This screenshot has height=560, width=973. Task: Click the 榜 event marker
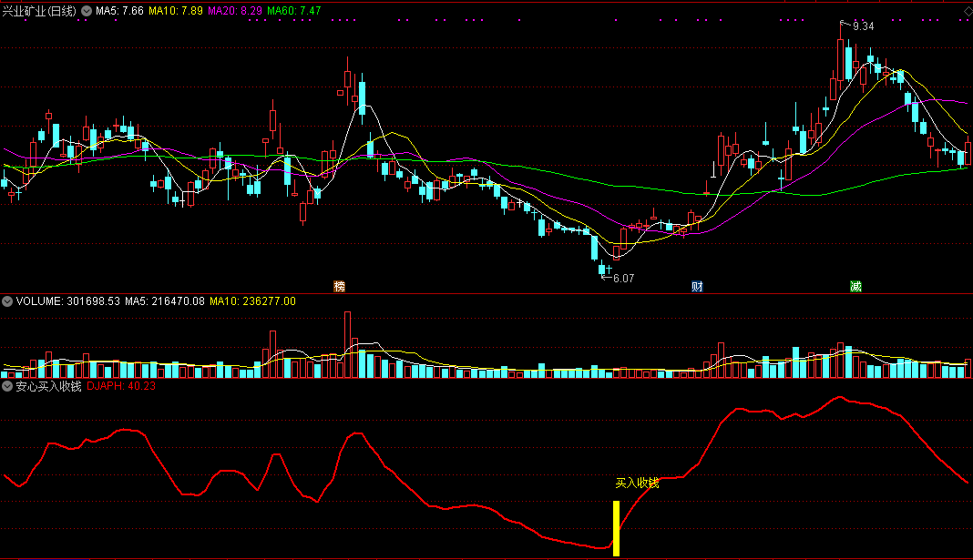(x=340, y=287)
